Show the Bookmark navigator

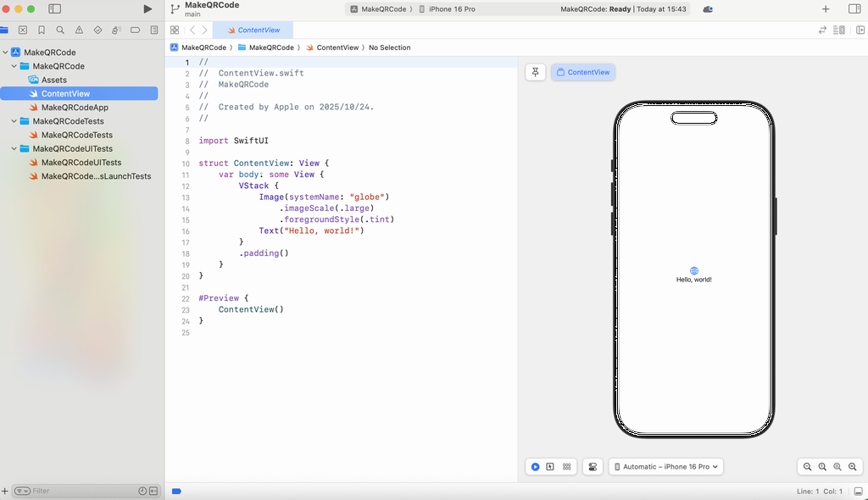(x=42, y=30)
